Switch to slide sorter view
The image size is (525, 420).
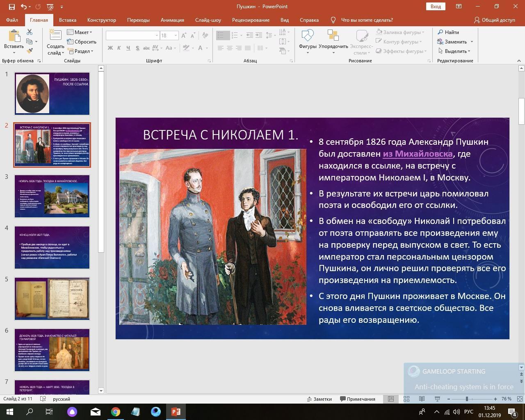point(406,399)
